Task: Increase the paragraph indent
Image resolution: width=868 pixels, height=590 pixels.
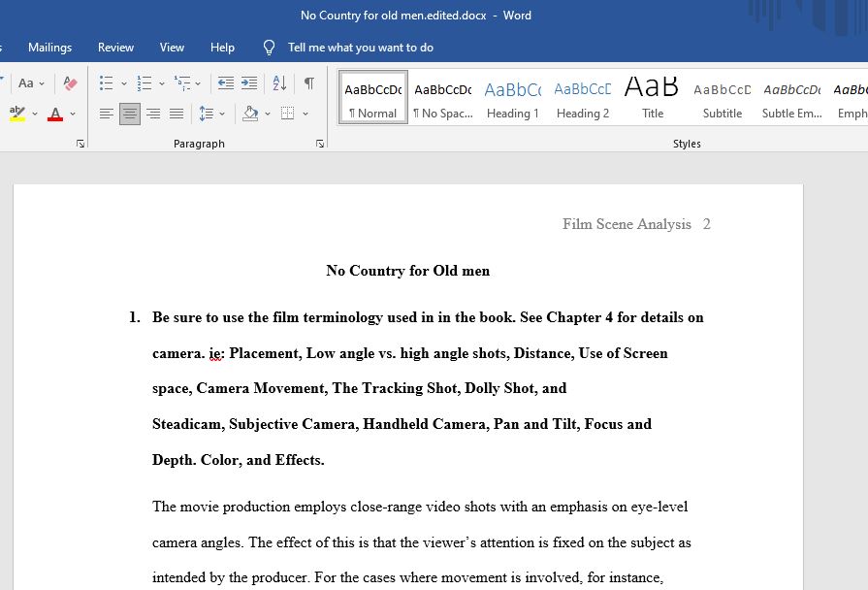Action: point(249,83)
